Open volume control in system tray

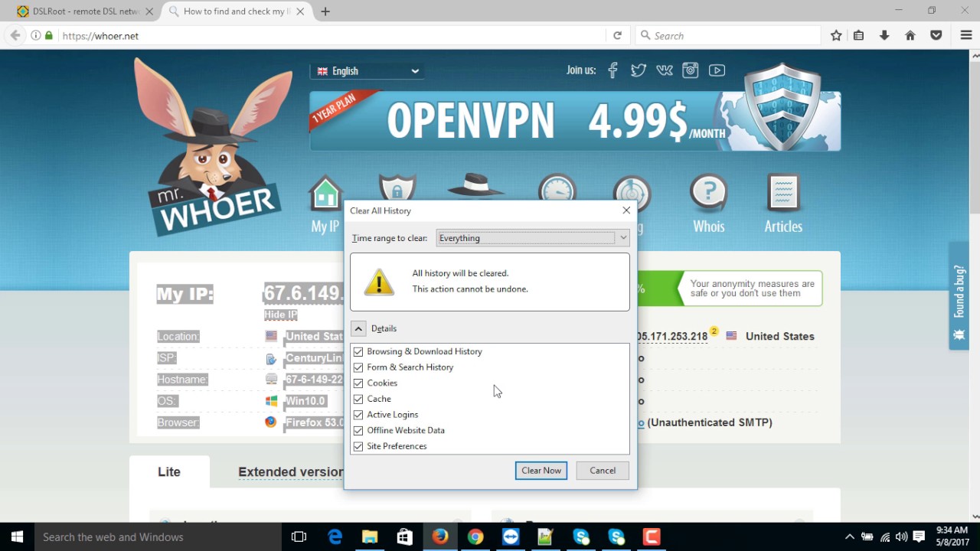point(902,537)
